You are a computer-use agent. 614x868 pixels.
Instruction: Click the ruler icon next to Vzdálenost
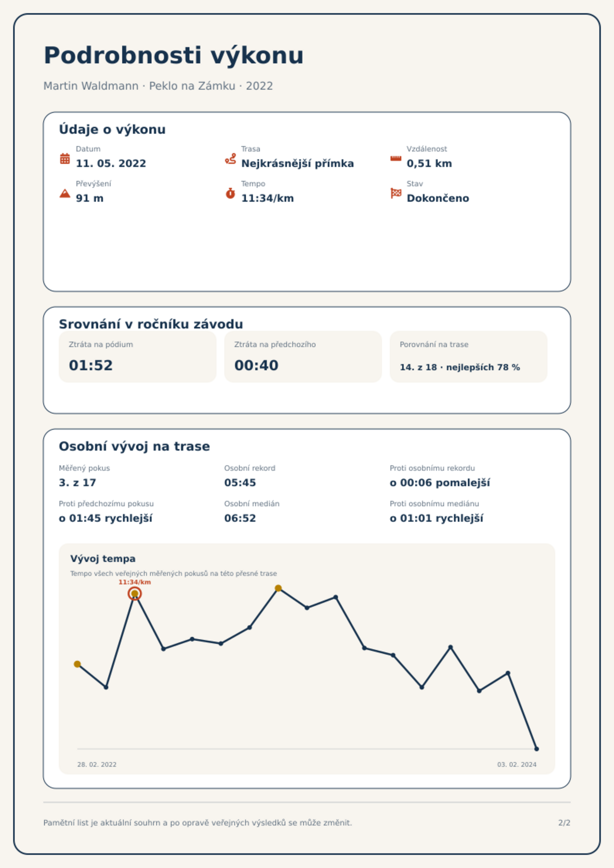pyautogui.click(x=396, y=158)
